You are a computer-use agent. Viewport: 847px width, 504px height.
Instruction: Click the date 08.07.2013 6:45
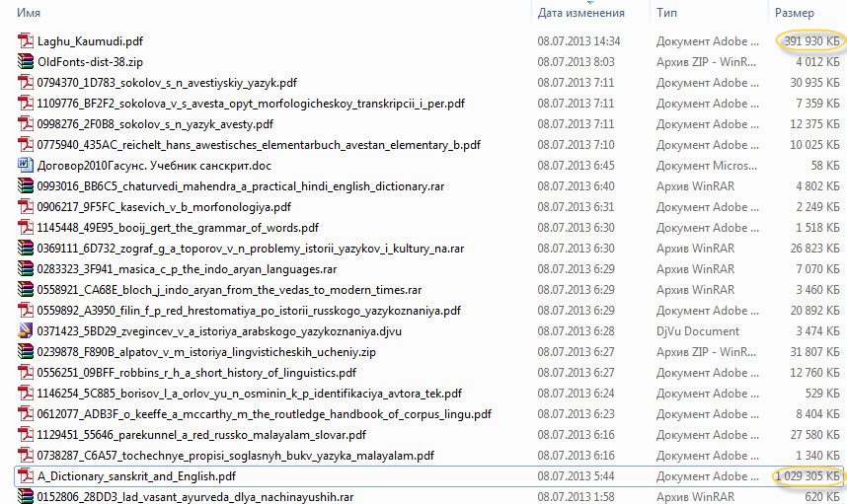576,166
